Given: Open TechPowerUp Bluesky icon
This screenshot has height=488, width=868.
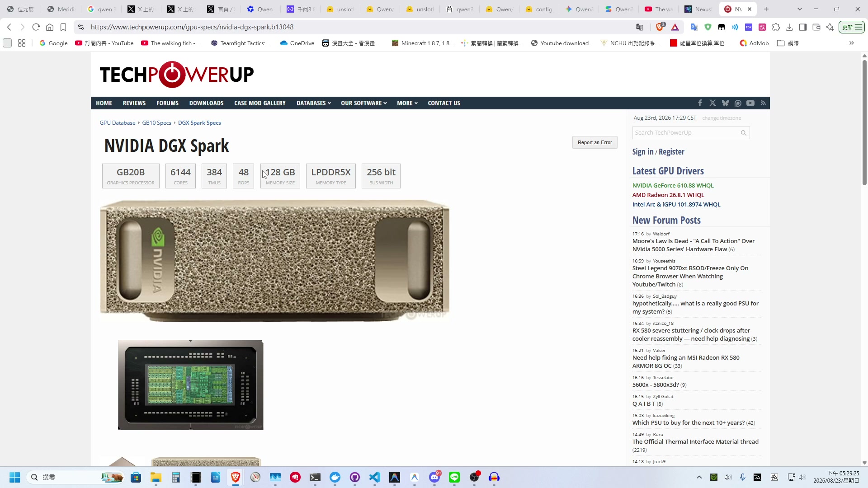Looking at the screenshot, I should [725, 103].
